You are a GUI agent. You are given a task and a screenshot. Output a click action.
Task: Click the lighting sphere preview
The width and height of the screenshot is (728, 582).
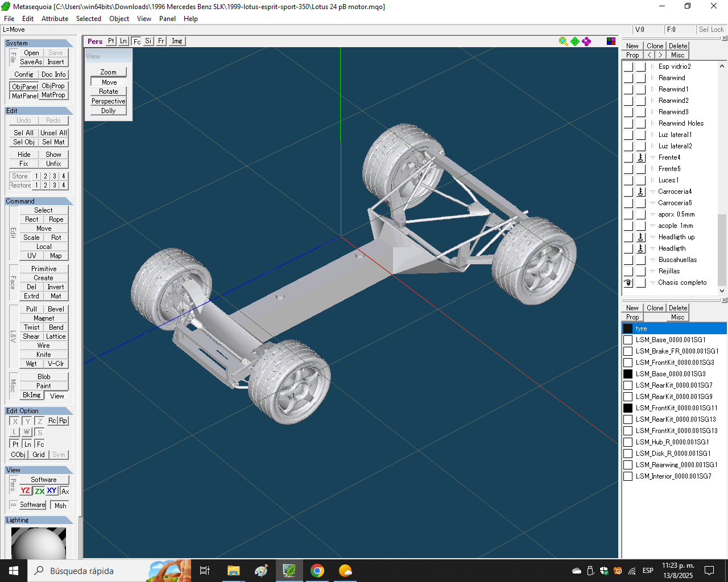pyautogui.click(x=39, y=543)
